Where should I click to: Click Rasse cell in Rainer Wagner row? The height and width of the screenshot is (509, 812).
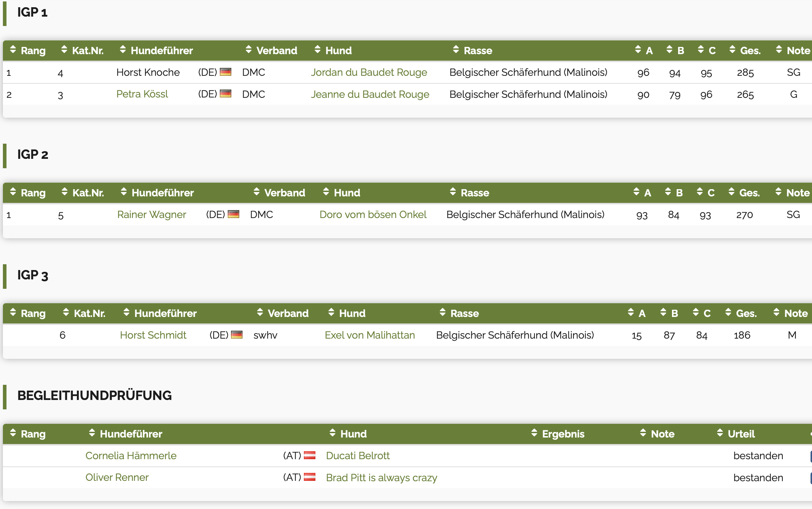click(525, 215)
